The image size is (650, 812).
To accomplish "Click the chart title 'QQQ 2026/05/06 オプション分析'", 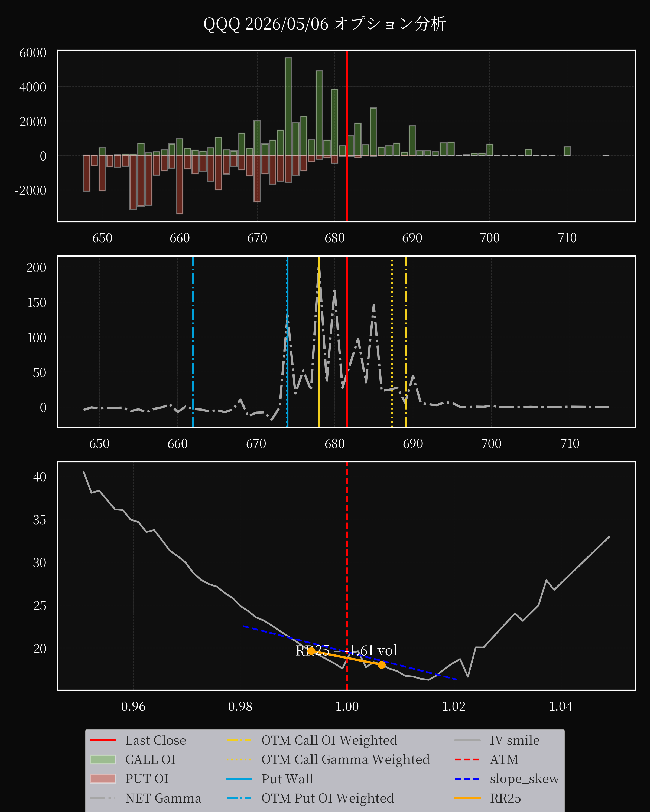I will [324, 24].
